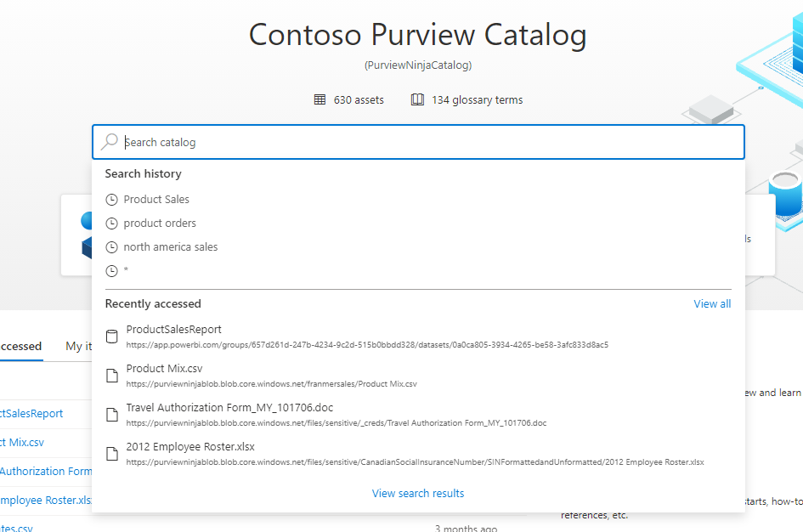The image size is (803, 532).
Task: Open the 134 glossary terms count
Action: tap(478, 99)
